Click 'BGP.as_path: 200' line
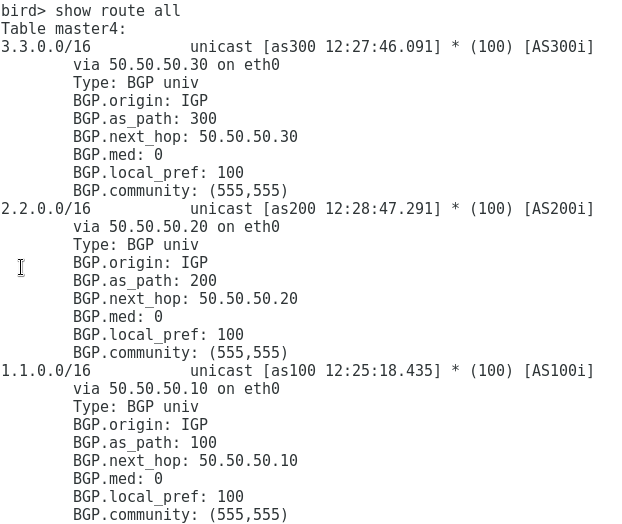This screenshot has height=524, width=622. [145, 281]
